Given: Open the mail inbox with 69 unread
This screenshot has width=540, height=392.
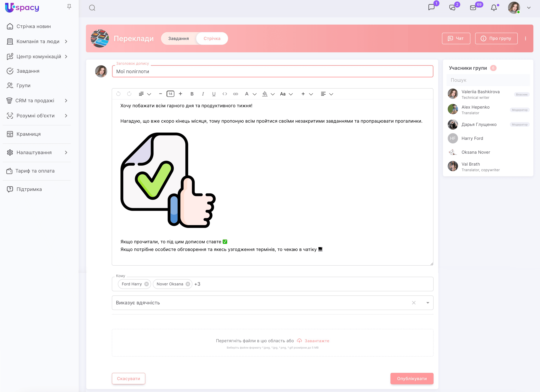Looking at the screenshot, I should [473, 8].
